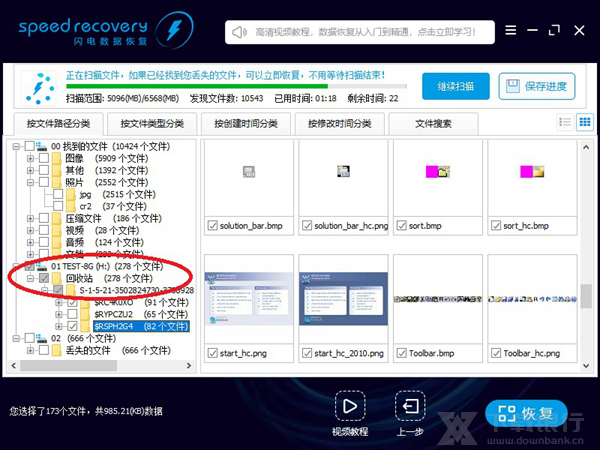The image size is (600, 450).
Task: Switch to 按文件类型分类 tab
Action: (152, 125)
